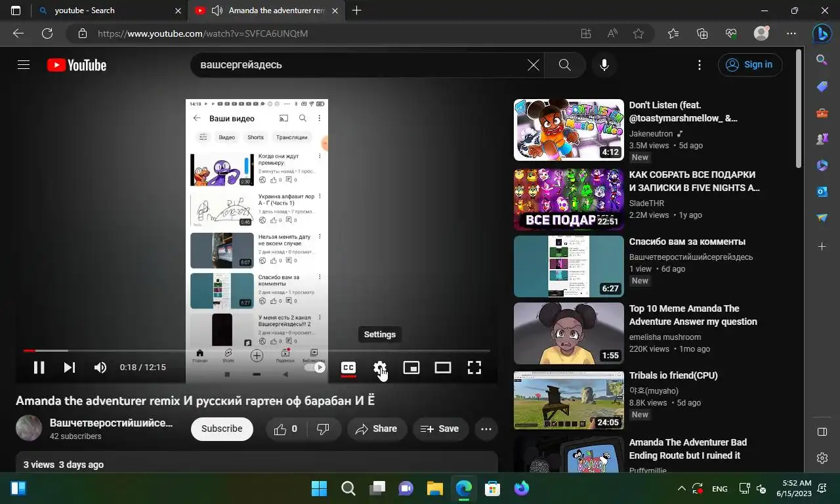The image size is (840, 504).
Task: Pause the video playback
Action: click(39, 367)
